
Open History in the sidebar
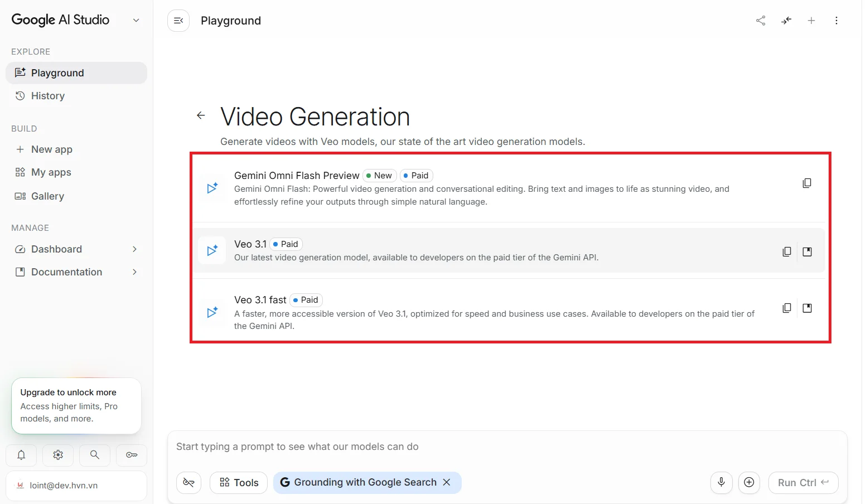click(x=76, y=96)
